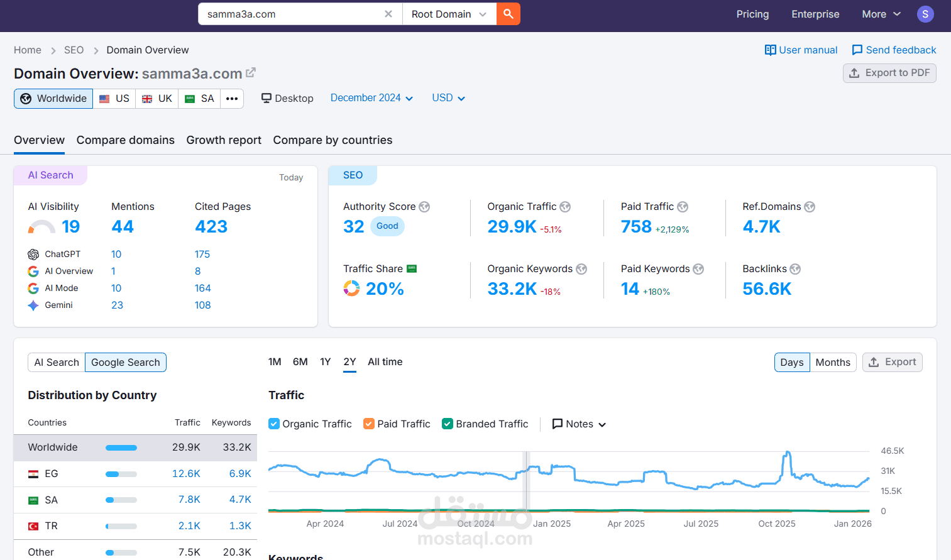Set chart range to 6M
Screen dimensions: 951x560
pos(300,362)
